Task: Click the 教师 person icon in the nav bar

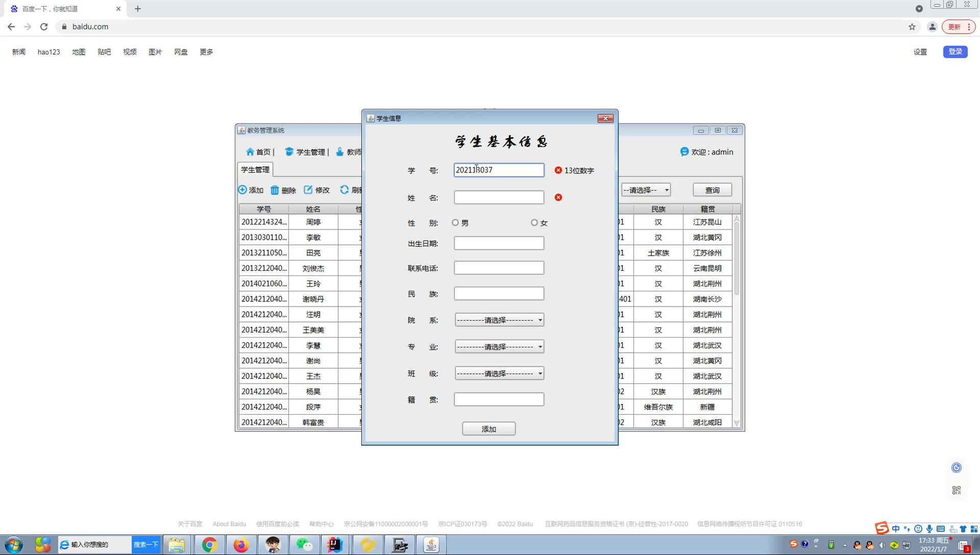Action: (340, 152)
